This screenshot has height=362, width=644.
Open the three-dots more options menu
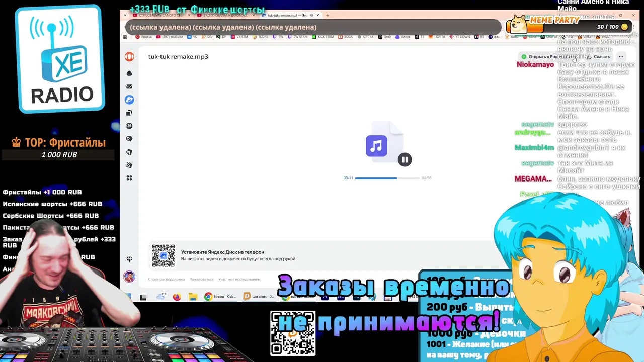click(x=621, y=57)
